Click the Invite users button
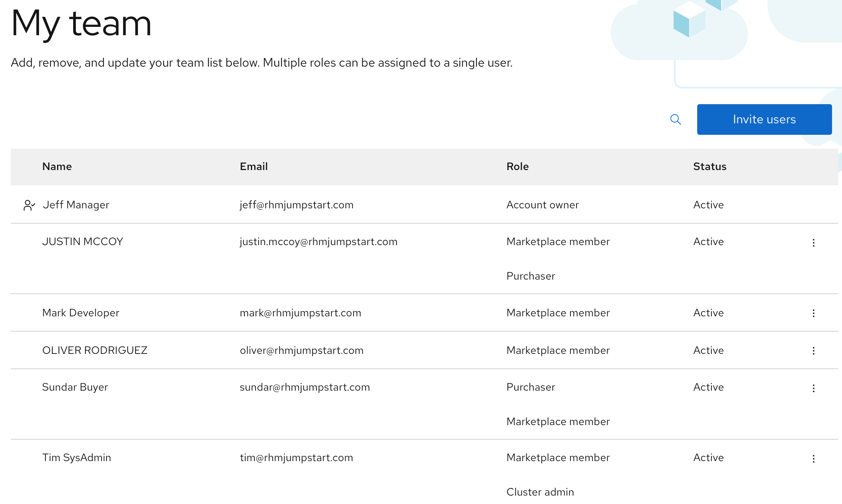 click(x=764, y=119)
